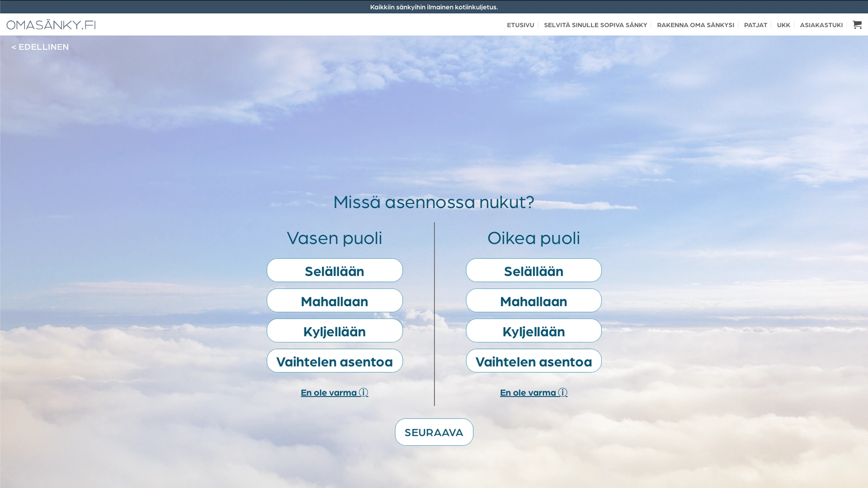Click the OMASÄNKY.FI logo
The width and height of the screenshot is (868, 488).
pyautogui.click(x=51, y=25)
